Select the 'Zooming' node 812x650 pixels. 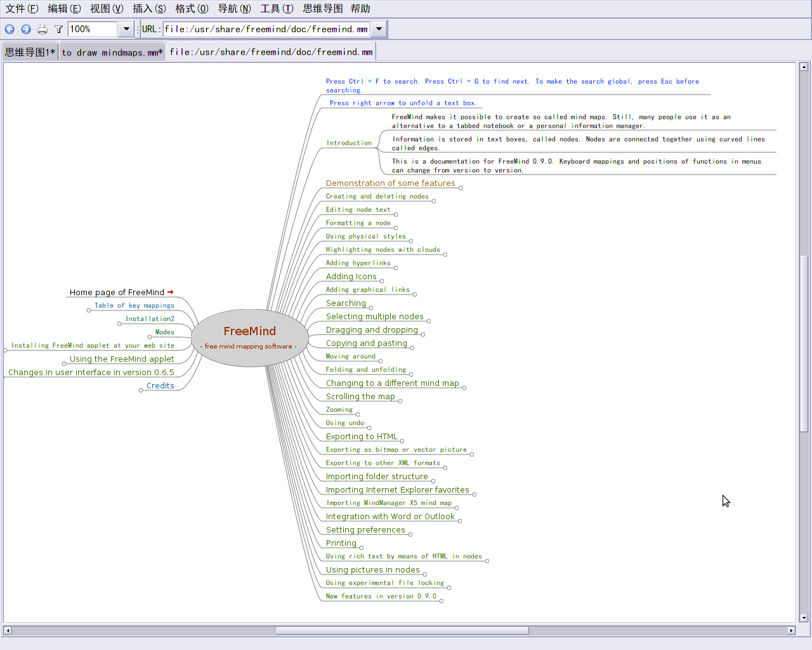point(339,410)
